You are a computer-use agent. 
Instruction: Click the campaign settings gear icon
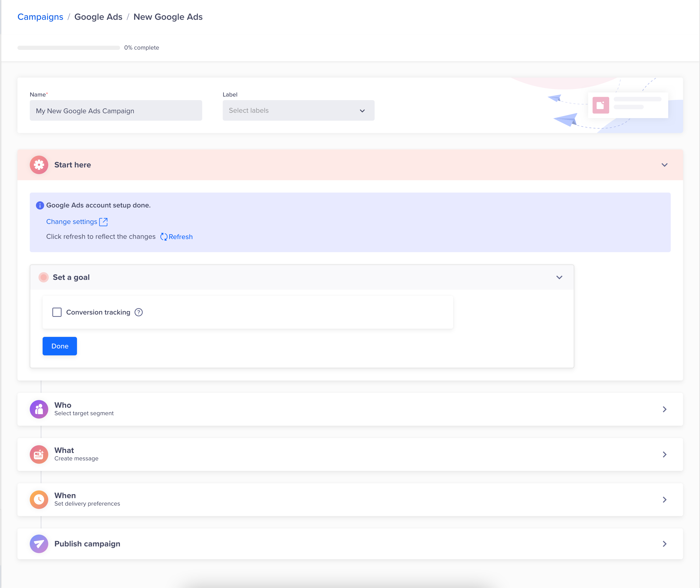[x=39, y=165]
